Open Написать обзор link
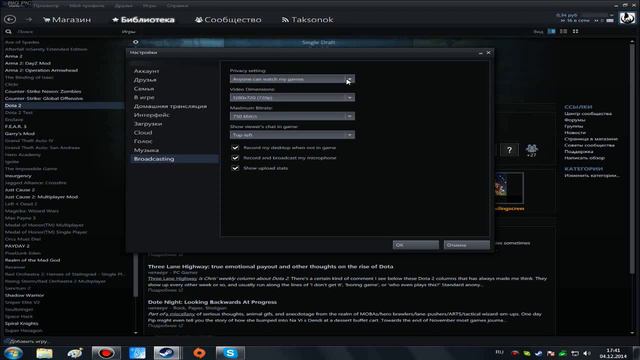 point(584,158)
